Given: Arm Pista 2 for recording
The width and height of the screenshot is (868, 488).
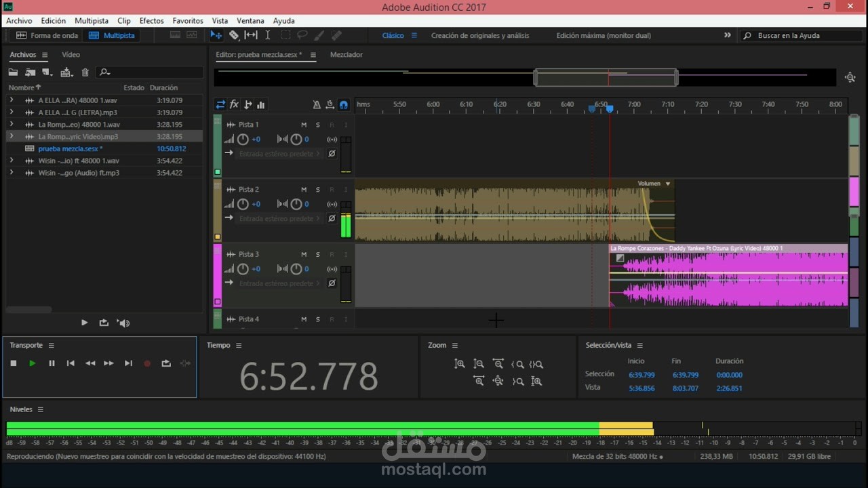Looking at the screenshot, I should (332, 190).
